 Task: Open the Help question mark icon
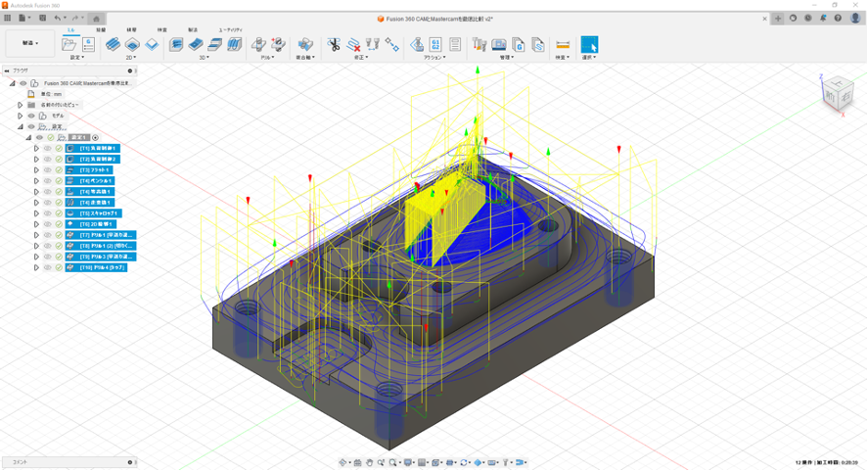click(x=838, y=19)
